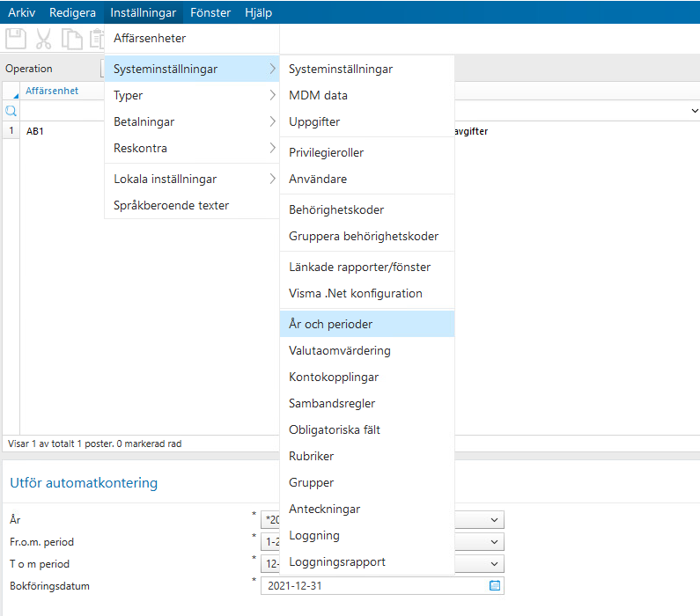Expand the Typer submenu
The image size is (700, 616).
(192, 95)
